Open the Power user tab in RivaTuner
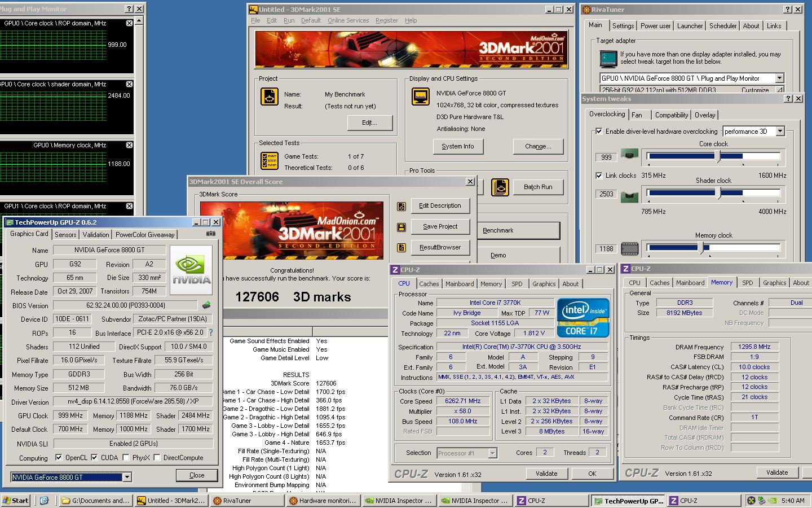 point(655,26)
